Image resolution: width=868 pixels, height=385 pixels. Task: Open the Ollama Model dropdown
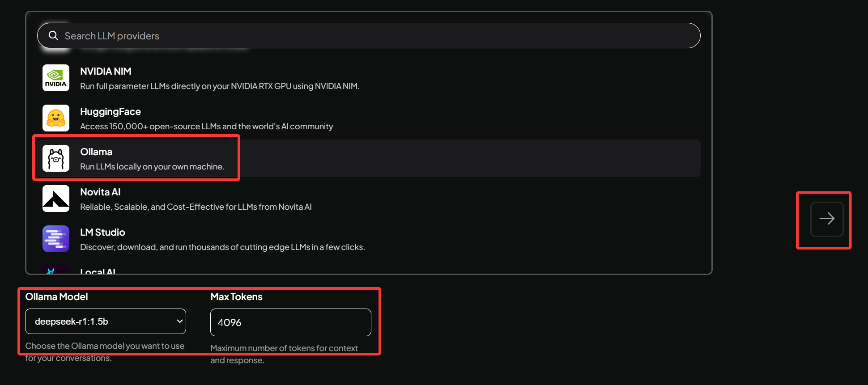pyautogui.click(x=106, y=321)
